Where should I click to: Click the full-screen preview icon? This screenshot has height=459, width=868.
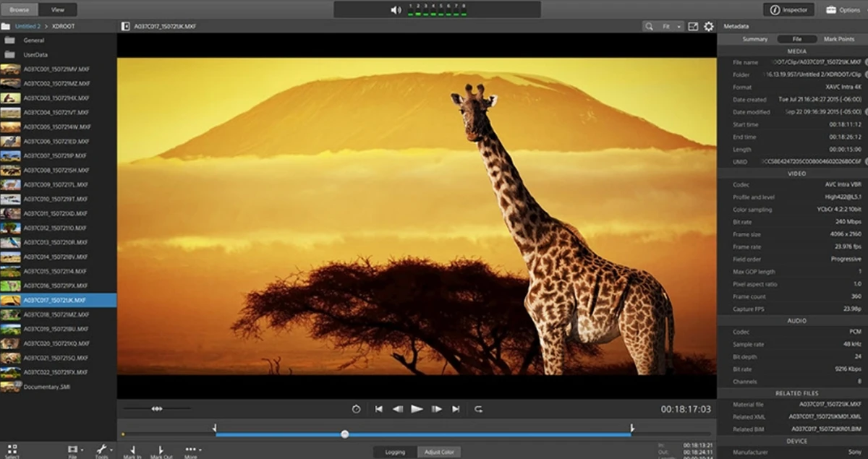pyautogui.click(x=693, y=26)
